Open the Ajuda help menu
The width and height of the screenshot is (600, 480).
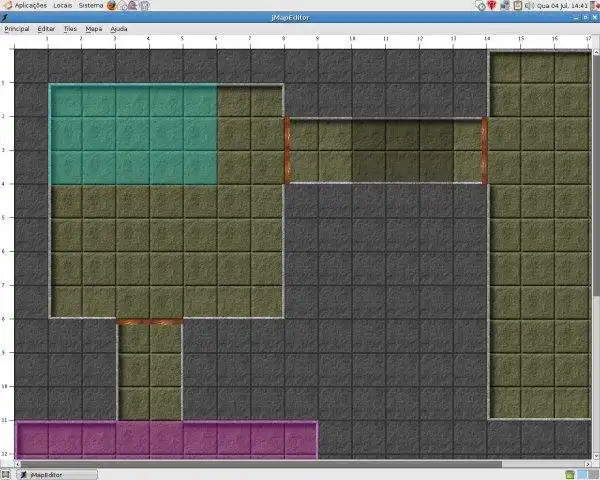pyautogui.click(x=119, y=29)
